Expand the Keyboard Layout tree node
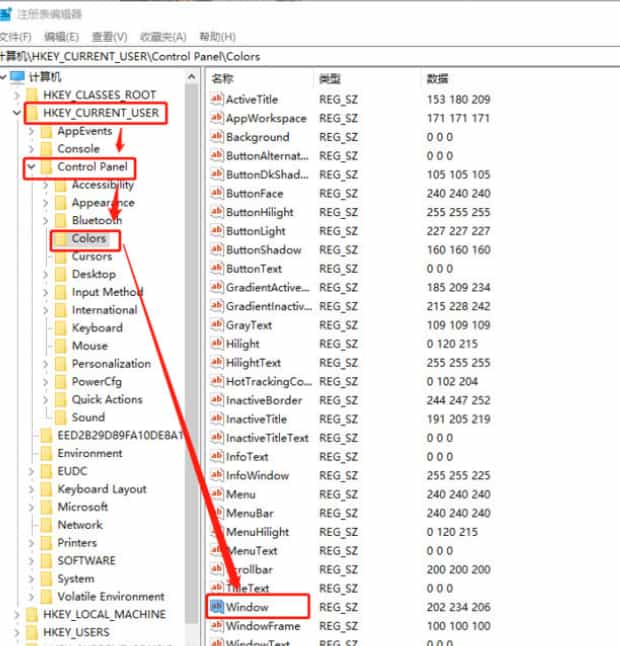 [x=32, y=489]
